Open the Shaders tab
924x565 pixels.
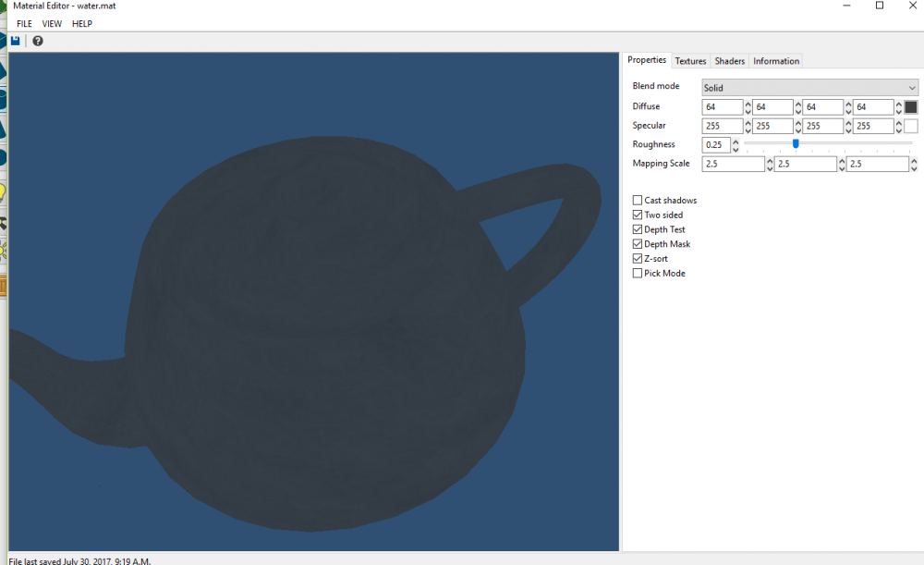click(729, 60)
